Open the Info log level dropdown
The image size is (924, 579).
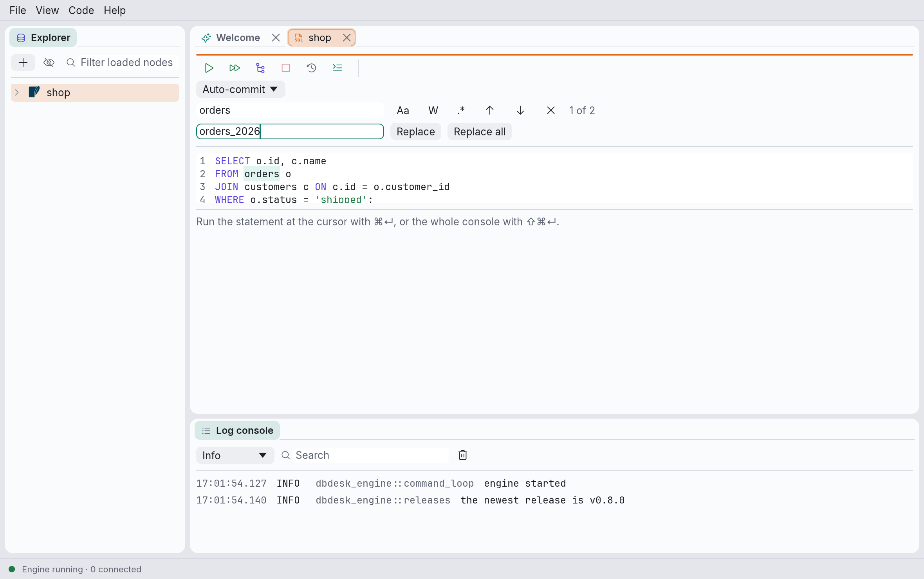(x=235, y=455)
